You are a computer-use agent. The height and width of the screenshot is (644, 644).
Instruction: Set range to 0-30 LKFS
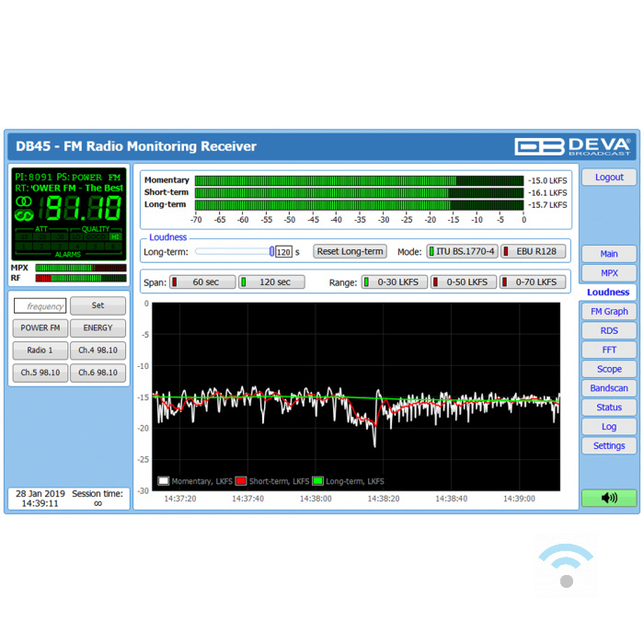click(394, 282)
